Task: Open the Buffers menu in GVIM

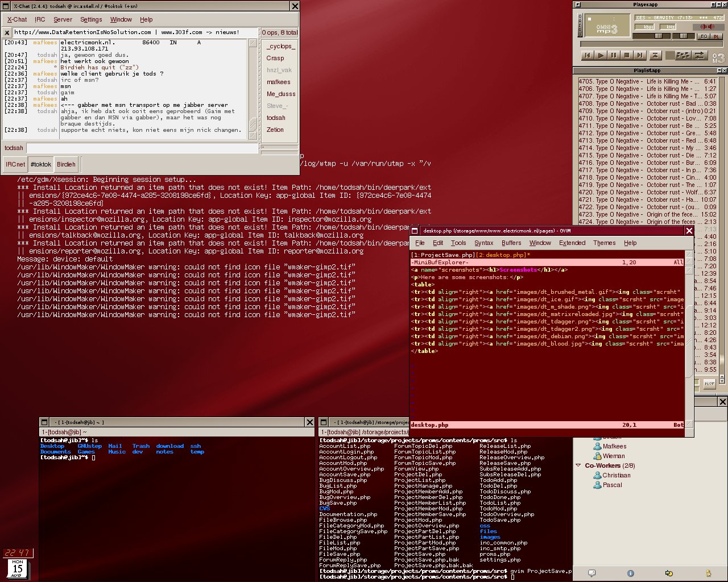Action: coord(511,243)
